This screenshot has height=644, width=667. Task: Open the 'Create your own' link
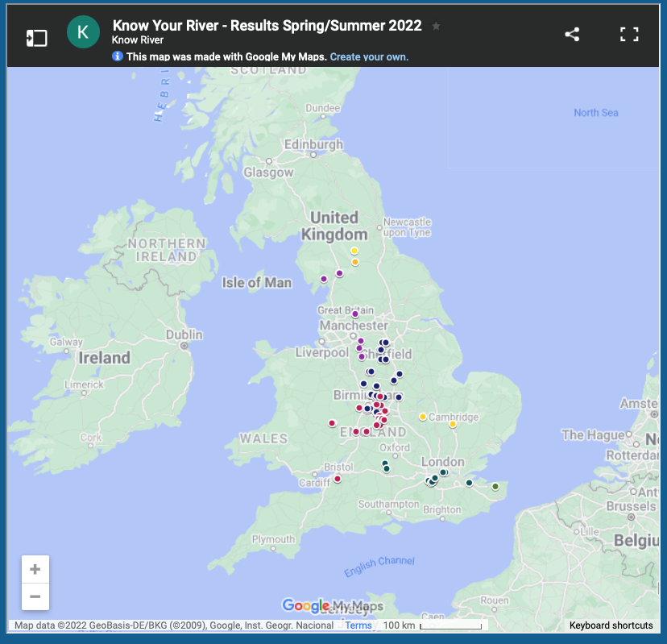(369, 57)
